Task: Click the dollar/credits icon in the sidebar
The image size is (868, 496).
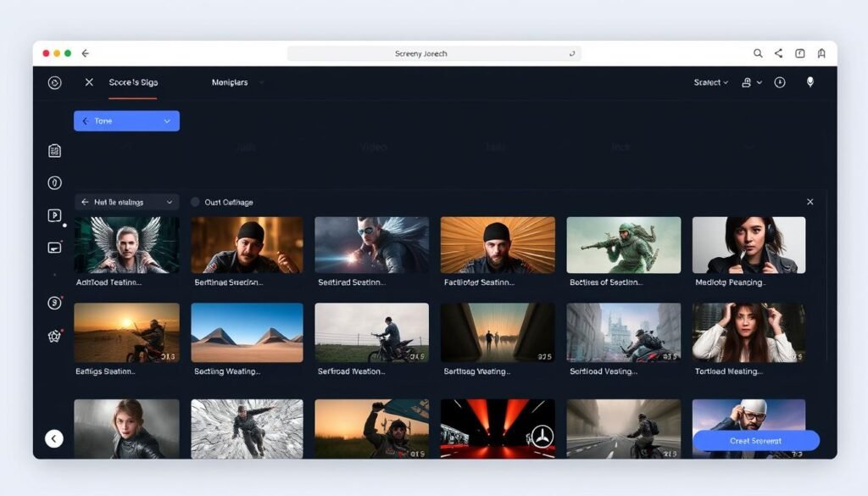Action: (53, 301)
